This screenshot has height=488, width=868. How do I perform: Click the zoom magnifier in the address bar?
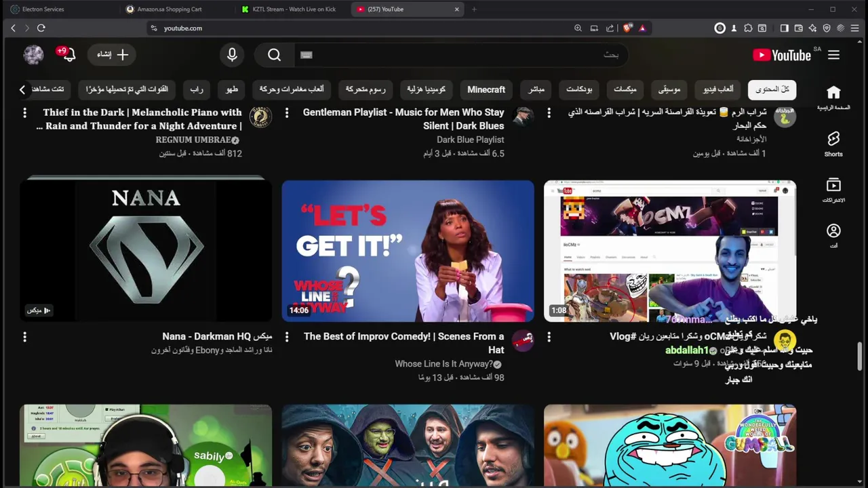click(578, 28)
